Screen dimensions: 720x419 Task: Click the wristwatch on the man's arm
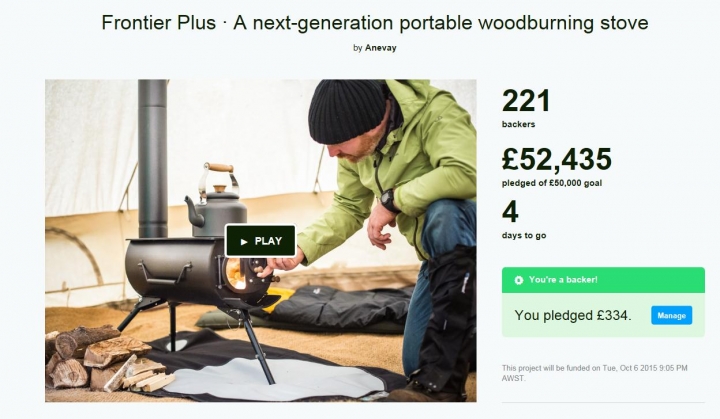389,201
